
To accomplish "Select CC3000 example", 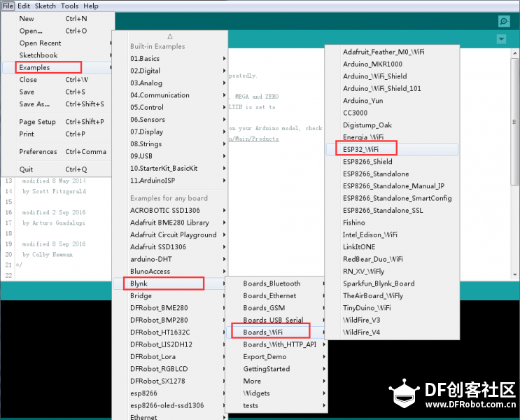I will tap(392, 113).
